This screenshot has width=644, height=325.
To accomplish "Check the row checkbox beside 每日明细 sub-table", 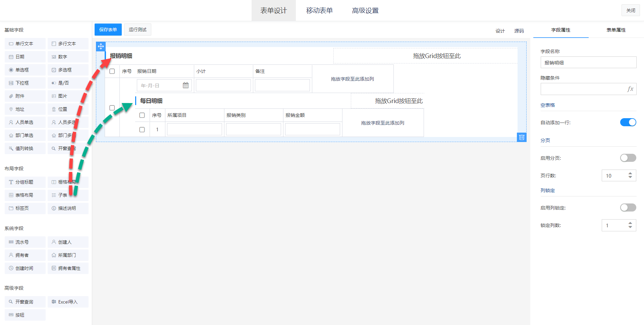I will (112, 108).
